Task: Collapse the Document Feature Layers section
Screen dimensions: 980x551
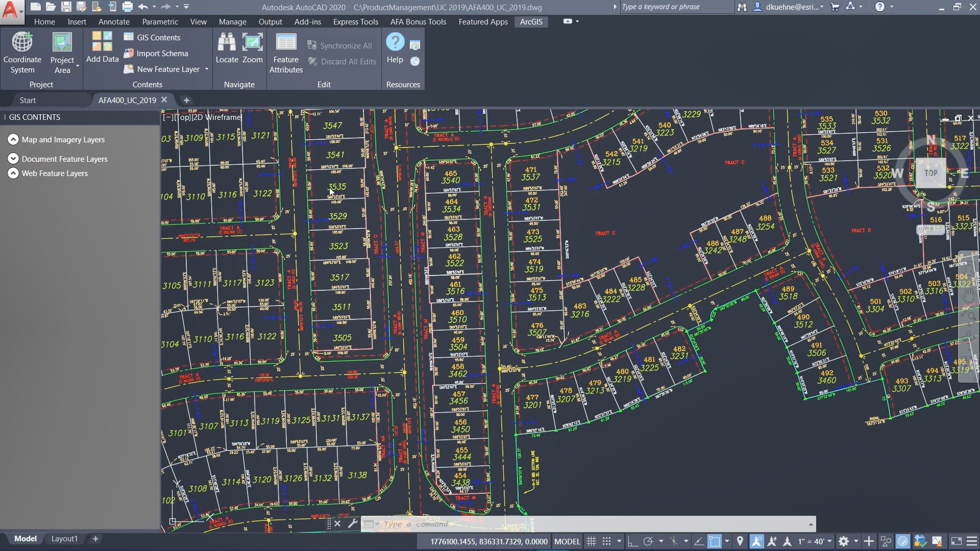Action: click(x=14, y=158)
